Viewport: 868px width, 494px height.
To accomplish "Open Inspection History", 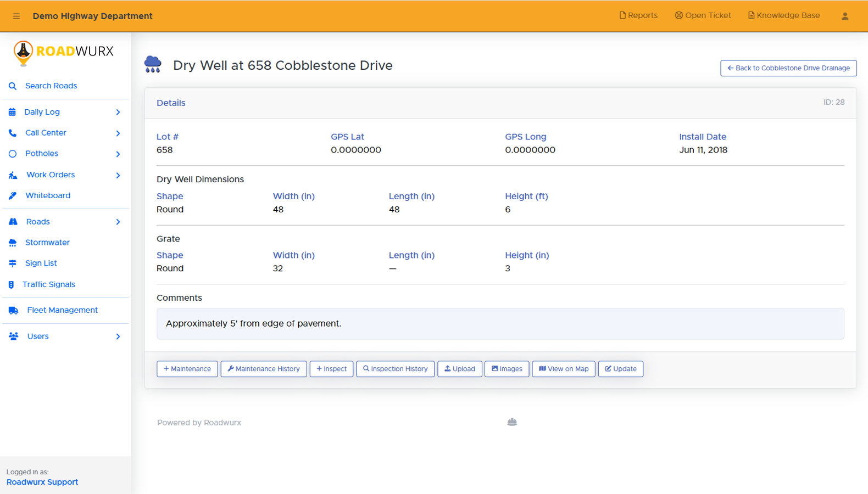I will (x=395, y=369).
